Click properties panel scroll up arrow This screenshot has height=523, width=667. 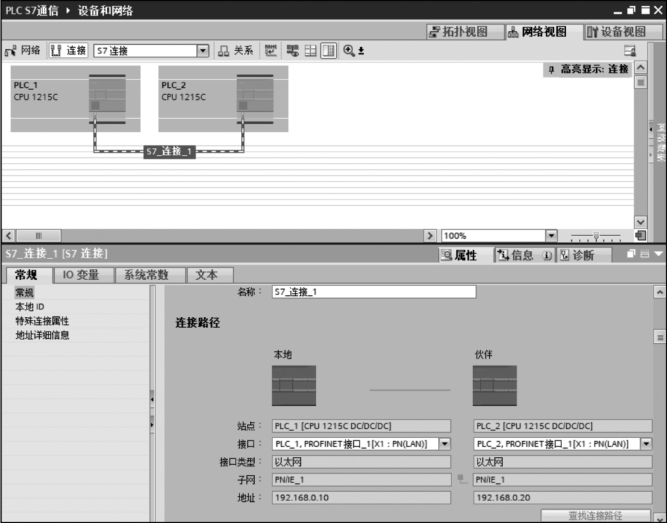tap(659, 292)
